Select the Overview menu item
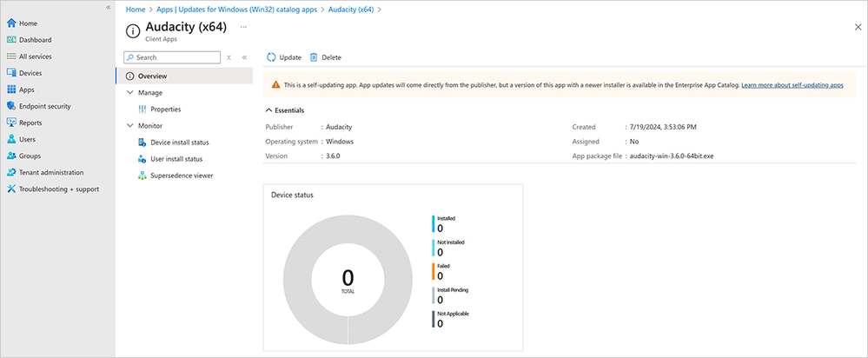The height and width of the screenshot is (358, 868). 152,76
